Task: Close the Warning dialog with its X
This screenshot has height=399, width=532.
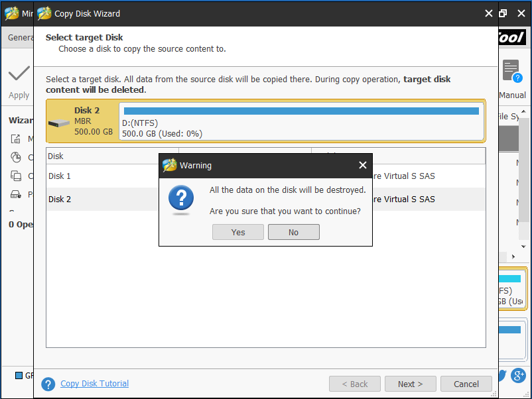Action: coord(363,165)
